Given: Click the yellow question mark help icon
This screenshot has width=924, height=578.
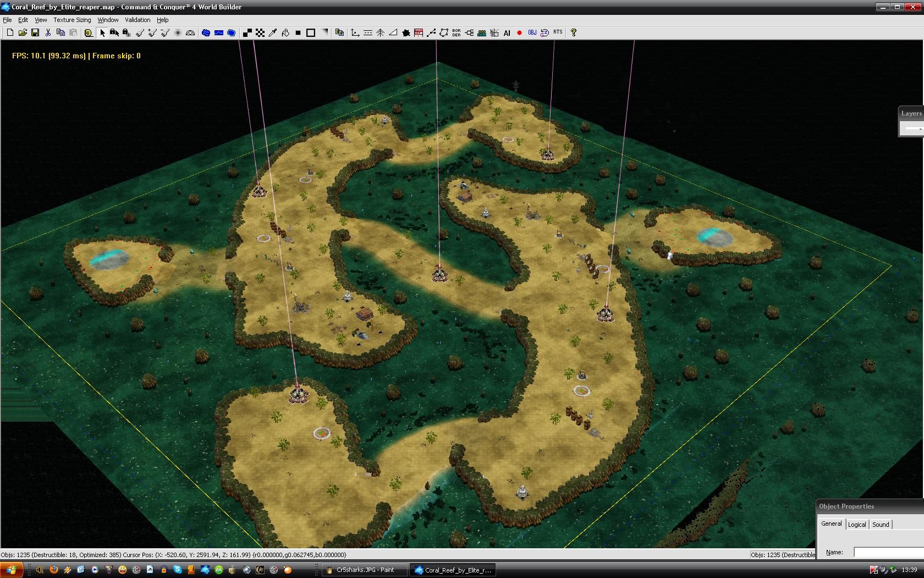Looking at the screenshot, I should [574, 32].
